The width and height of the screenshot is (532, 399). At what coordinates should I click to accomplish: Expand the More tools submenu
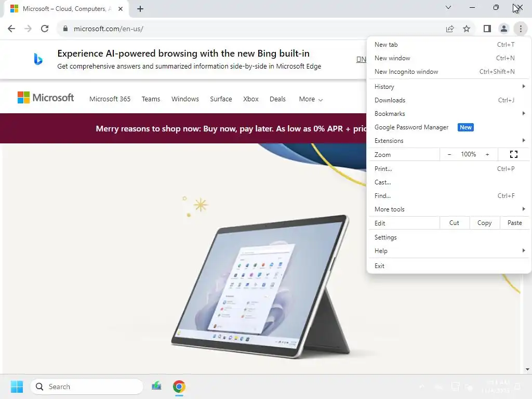click(x=448, y=209)
